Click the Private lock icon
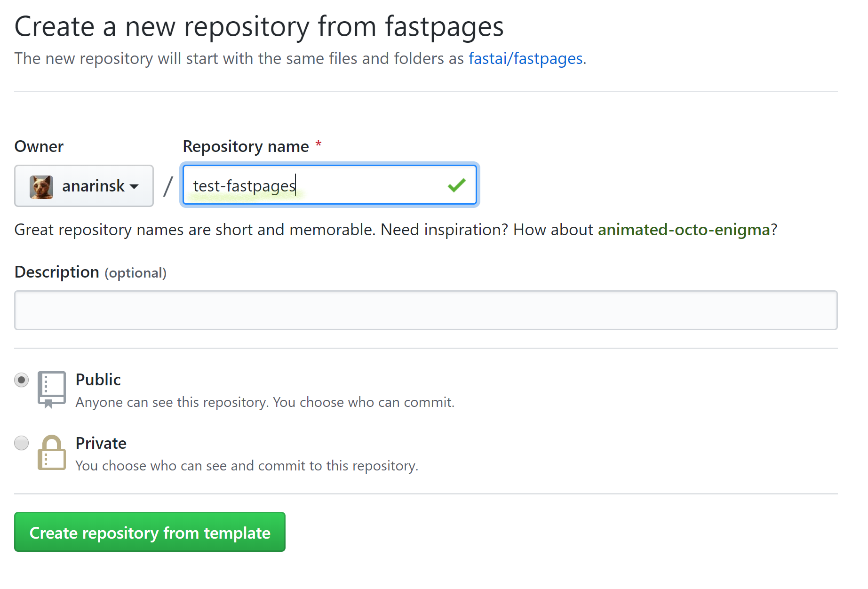The width and height of the screenshot is (868, 589). [52, 452]
